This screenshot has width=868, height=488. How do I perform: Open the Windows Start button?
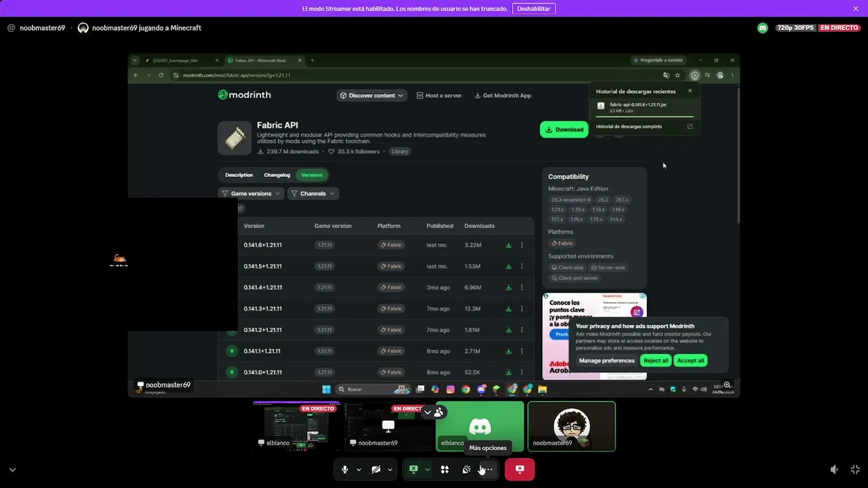pyautogui.click(x=326, y=389)
